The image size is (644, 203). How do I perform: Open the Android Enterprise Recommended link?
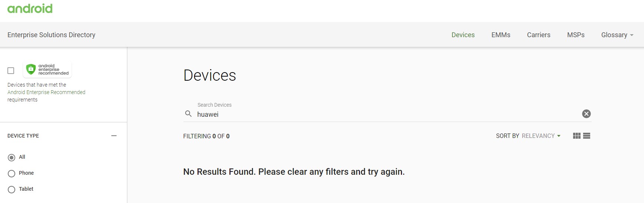46,92
